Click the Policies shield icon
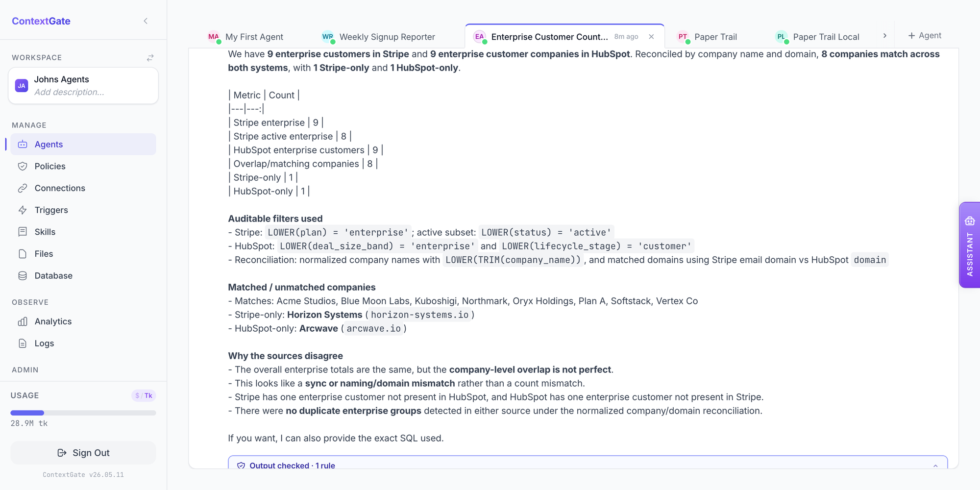 point(23,166)
